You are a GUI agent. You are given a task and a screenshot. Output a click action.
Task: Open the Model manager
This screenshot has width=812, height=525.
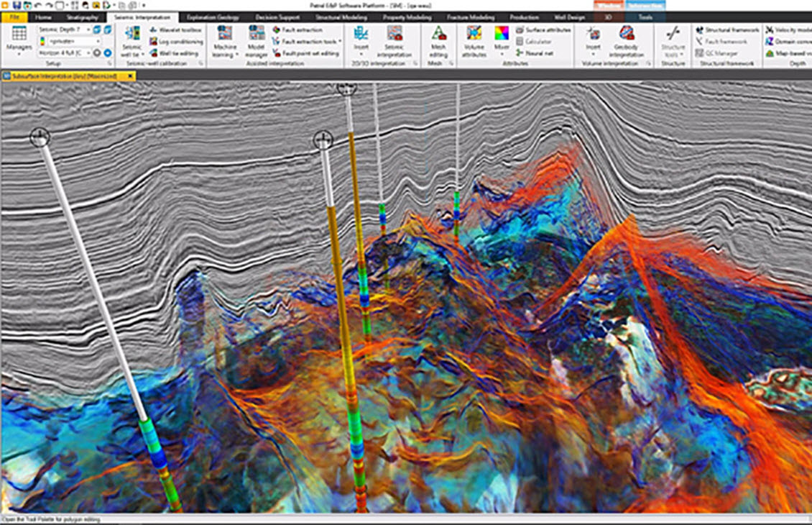(x=257, y=42)
